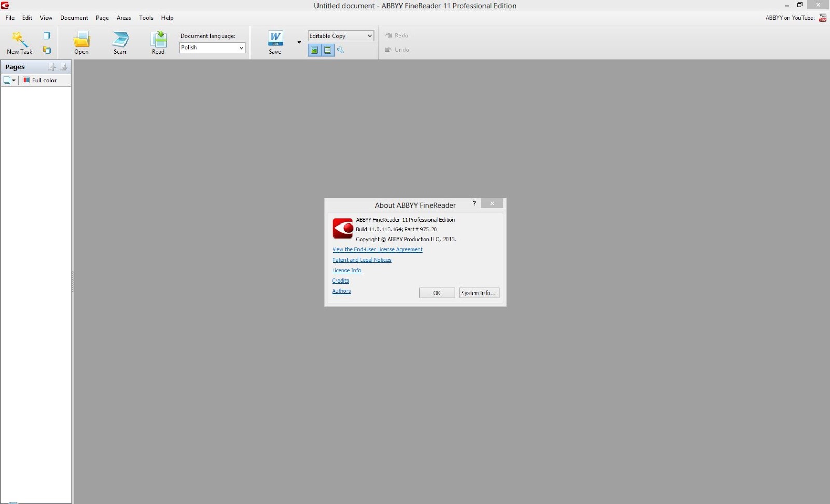Viewport: 830px width, 504px height.
Task: Open the File menu
Action: pos(10,18)
